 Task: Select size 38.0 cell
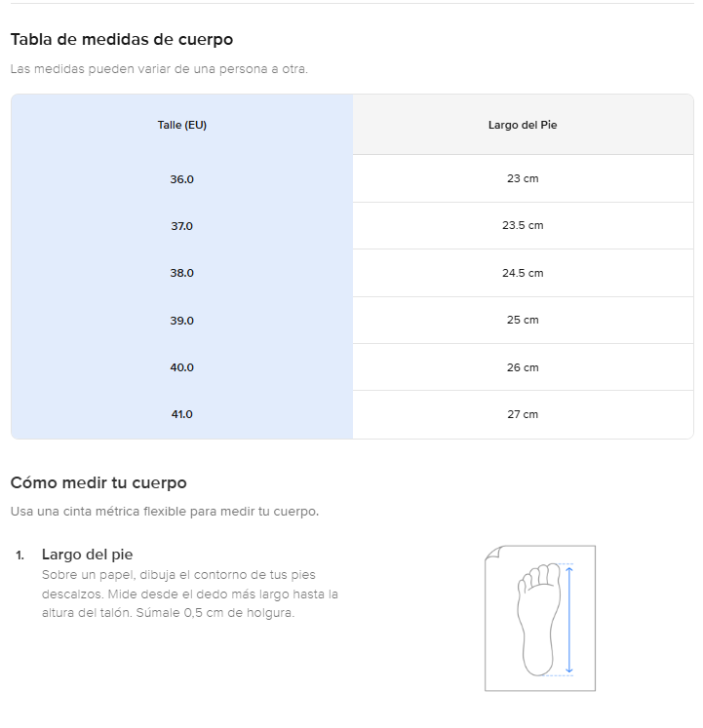pyautogui.click(x=182, y=273)
